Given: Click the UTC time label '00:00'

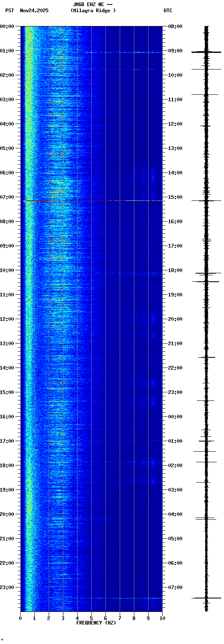Looking at the screenshot, I should point(175,417).
